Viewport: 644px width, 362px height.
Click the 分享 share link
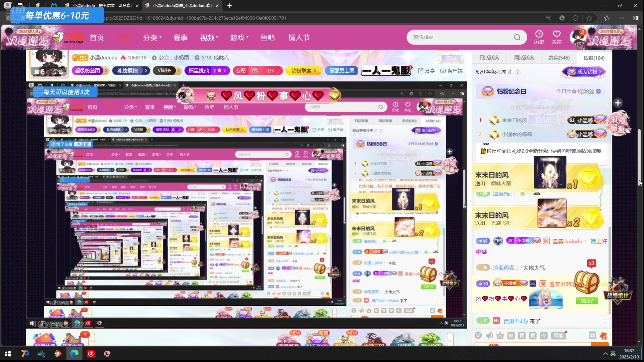click(x=426, y=70)
